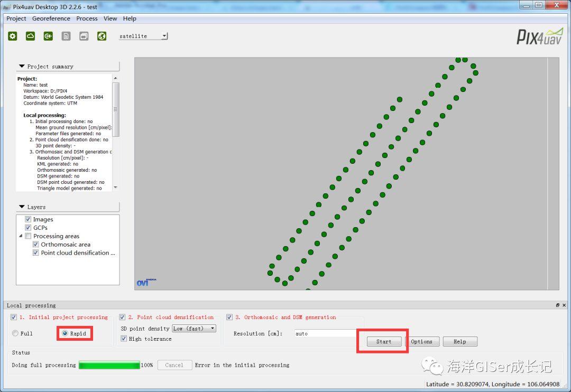
Task: Click the green gear settings toolbar icon
Action: click(x=13, y=36)
